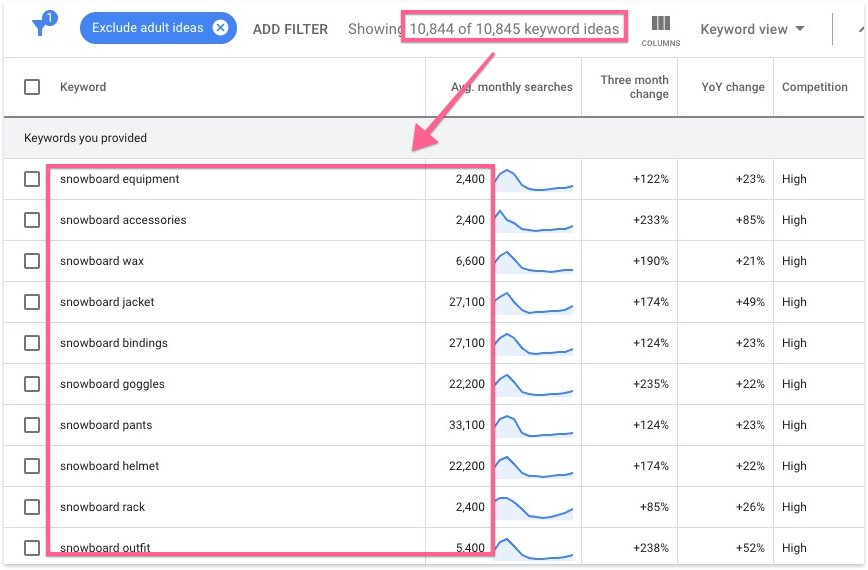This screenshot has width=868, height=570.
Task: Click the Exclude adult ideas filter chip
Action: click(x=147, y=28)
